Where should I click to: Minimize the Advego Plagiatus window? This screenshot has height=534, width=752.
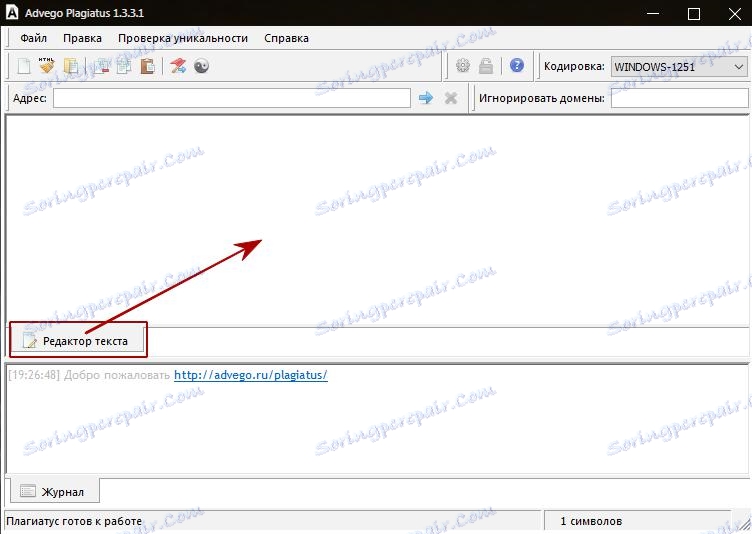[653, 13]
